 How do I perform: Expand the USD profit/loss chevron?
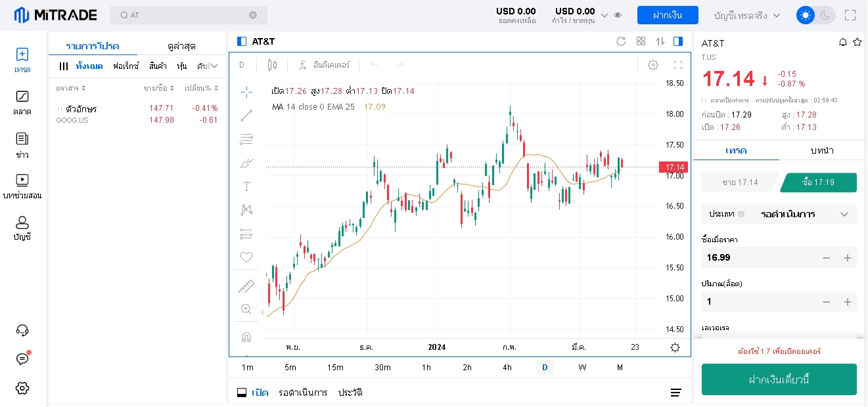(x=605, y=15)
